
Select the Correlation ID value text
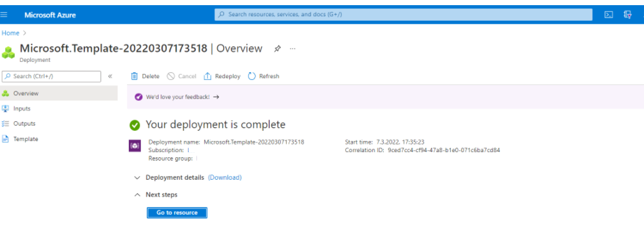(444, 150)
